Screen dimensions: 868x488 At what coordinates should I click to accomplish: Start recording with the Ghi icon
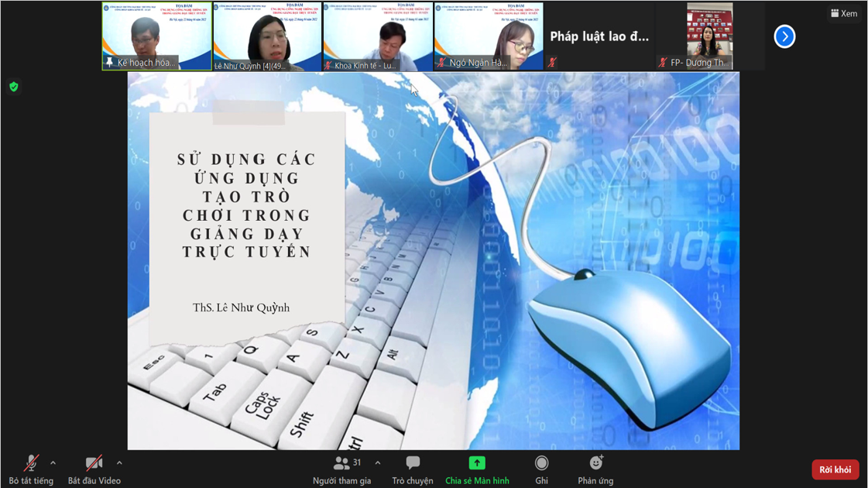coord(541,463)
